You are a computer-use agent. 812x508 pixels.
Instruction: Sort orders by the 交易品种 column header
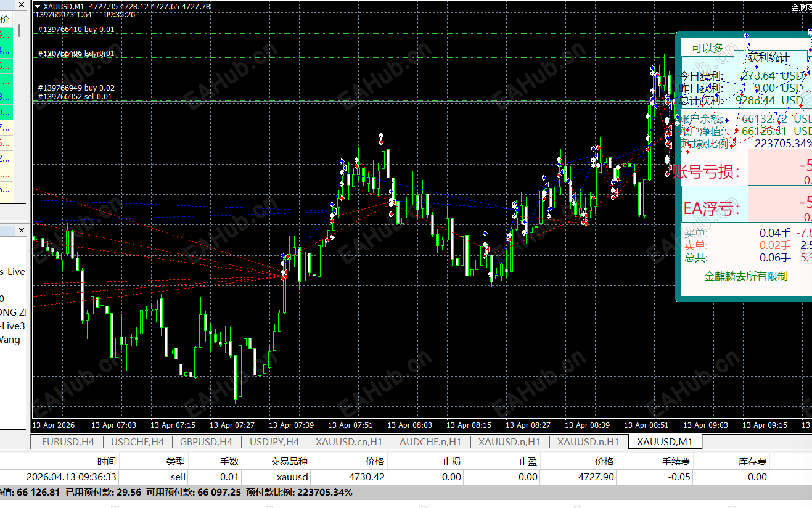(290, 461)
